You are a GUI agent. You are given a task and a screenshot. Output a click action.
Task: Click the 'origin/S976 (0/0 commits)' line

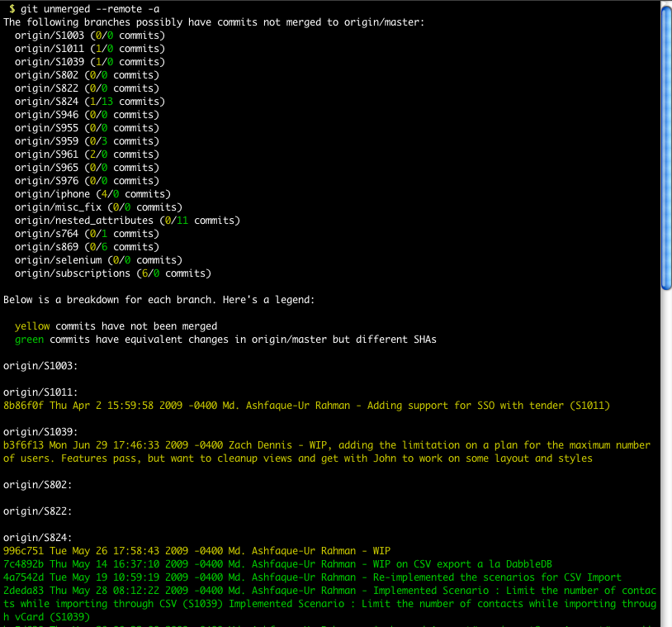pyautogui.click(x=87, y=181)
